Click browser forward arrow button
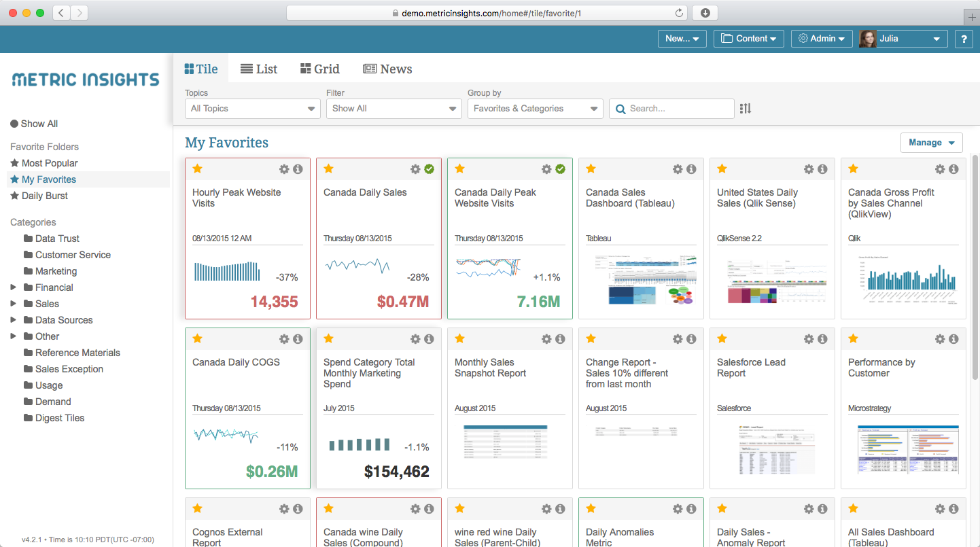 pyautogui.click(x=80, y=13)
